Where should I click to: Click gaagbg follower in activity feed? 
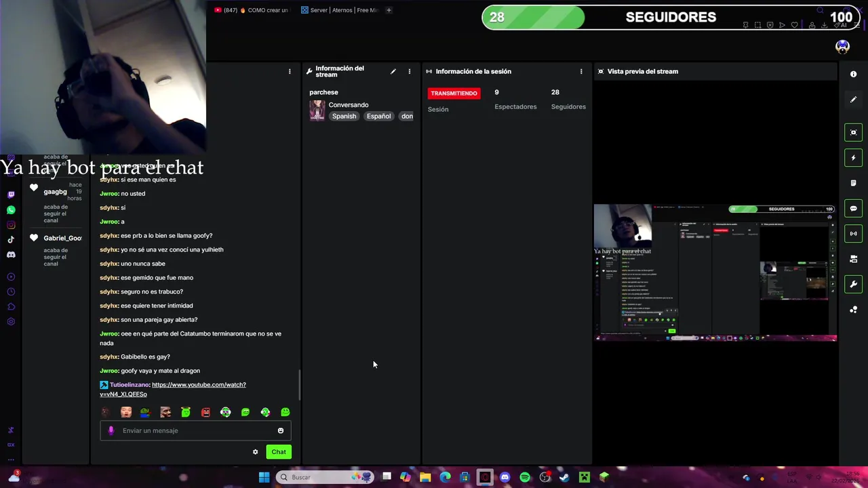[56, 192]
